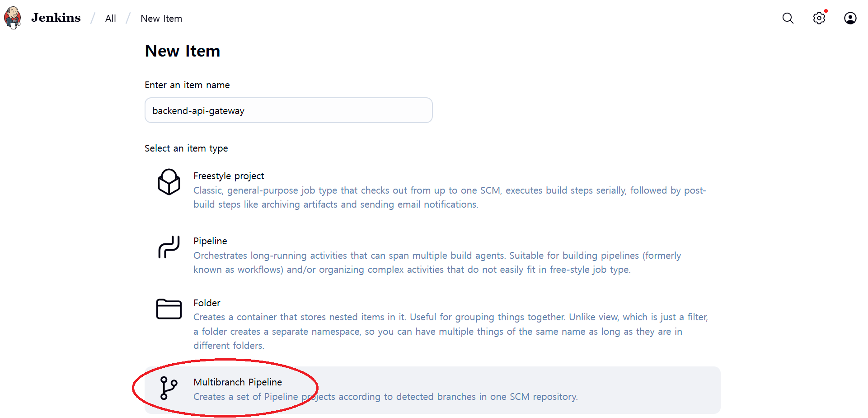
Task: Click the Multibranch Pipeline branch icon
Action: pos(169,388)
